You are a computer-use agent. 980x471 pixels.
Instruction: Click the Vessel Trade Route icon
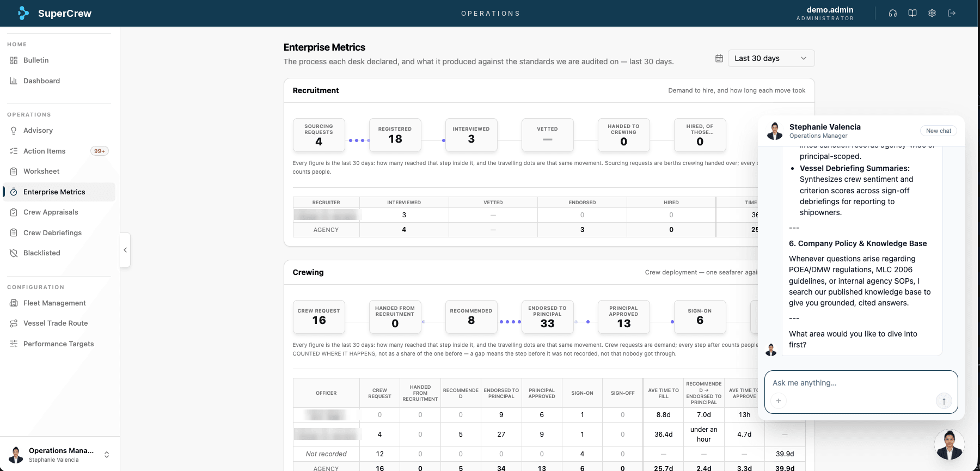click(x=14, y=323)
